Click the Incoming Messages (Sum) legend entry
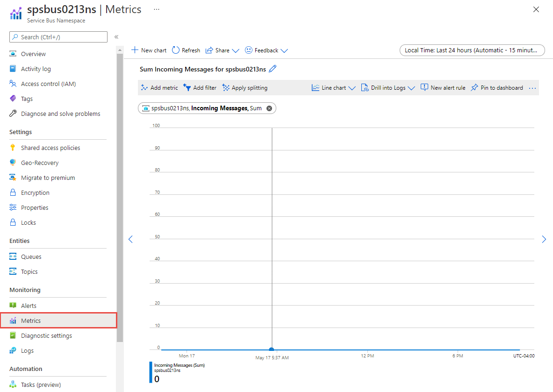The image size is (553, 392). point(179,365)
